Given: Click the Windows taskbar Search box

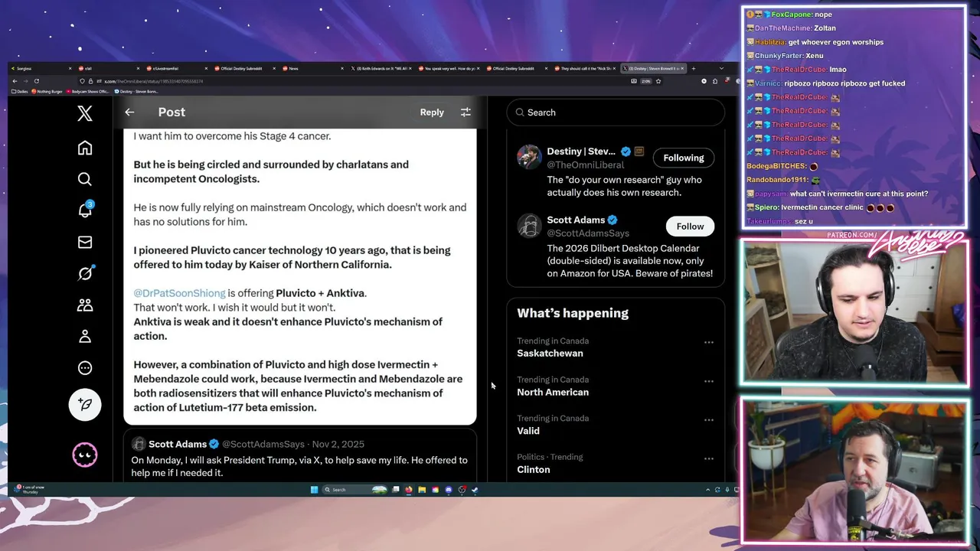Looking at the screenshot, I should (x=354, y=490).
